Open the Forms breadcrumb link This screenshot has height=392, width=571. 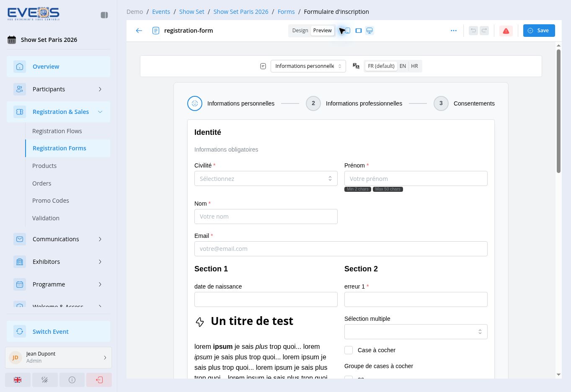coord(286,12)
